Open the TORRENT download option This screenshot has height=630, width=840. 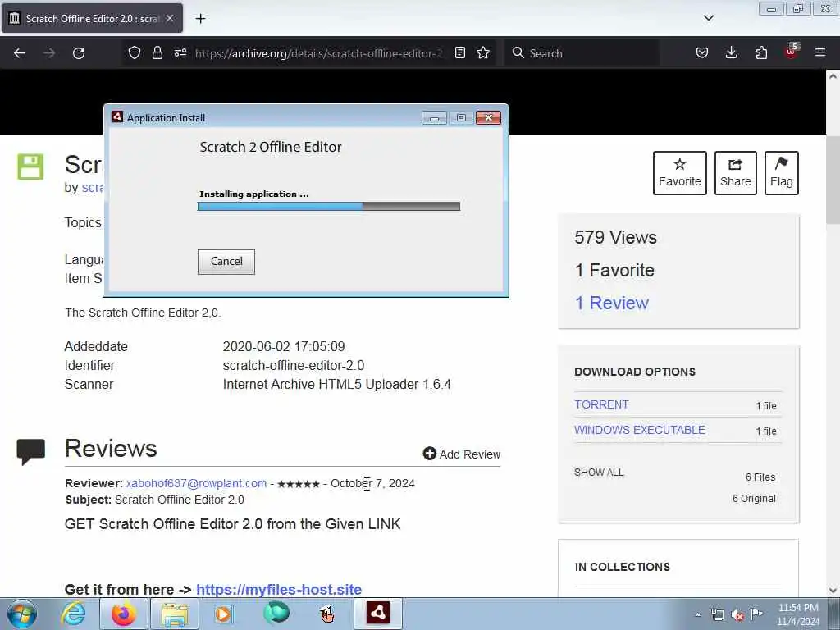(601, 404)
